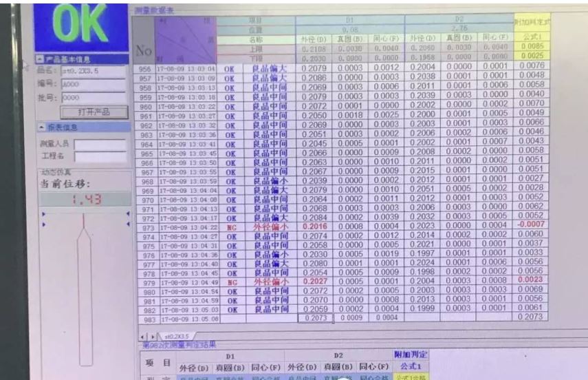588x380 pixels.
Task: Focus the 品名 input field
Action: (94, 71)
